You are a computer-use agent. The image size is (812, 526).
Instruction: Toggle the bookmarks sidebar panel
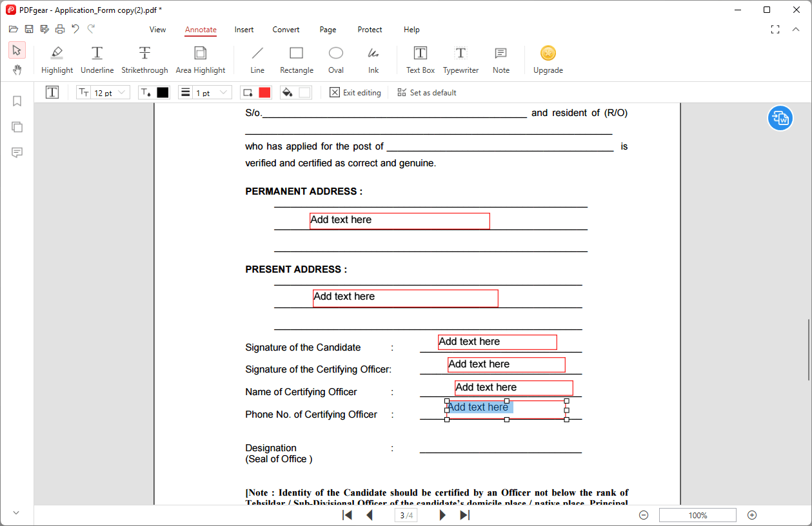17,101
